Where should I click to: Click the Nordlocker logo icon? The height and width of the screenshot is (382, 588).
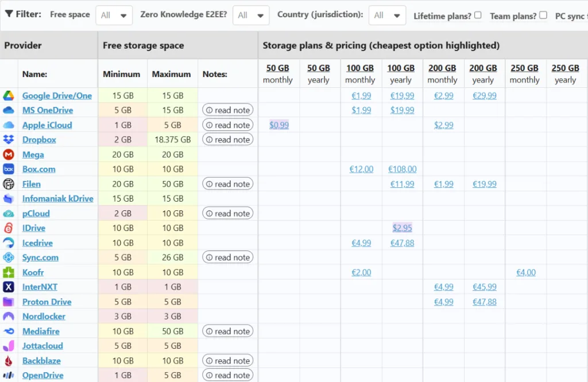point(9,317)
